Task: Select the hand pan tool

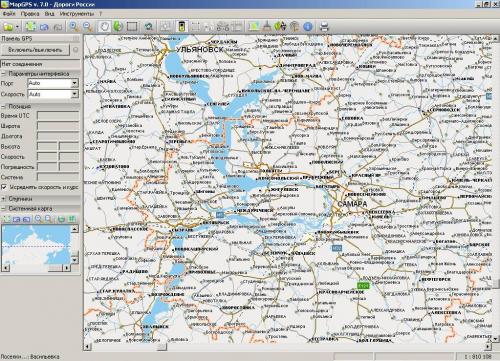Action: coord(104,26)
